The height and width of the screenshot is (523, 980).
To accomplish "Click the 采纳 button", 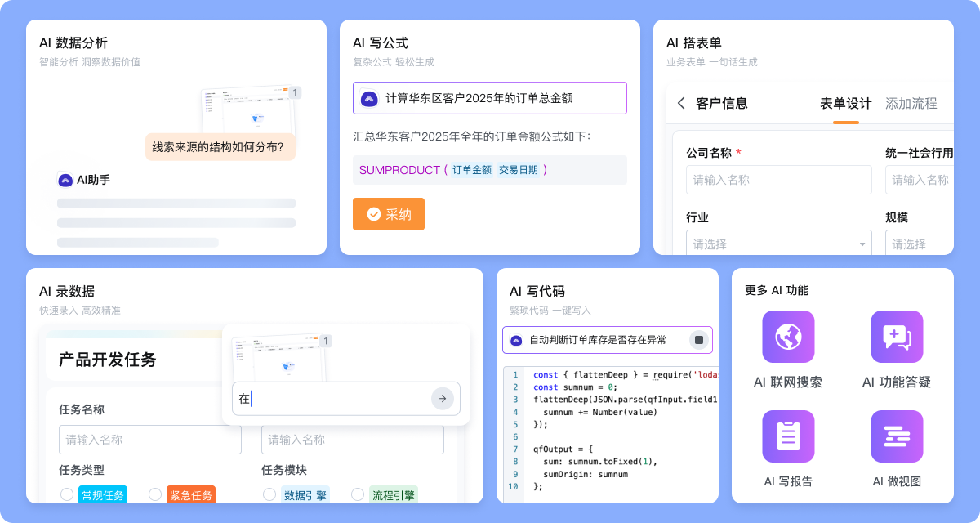I will [388, 214].
